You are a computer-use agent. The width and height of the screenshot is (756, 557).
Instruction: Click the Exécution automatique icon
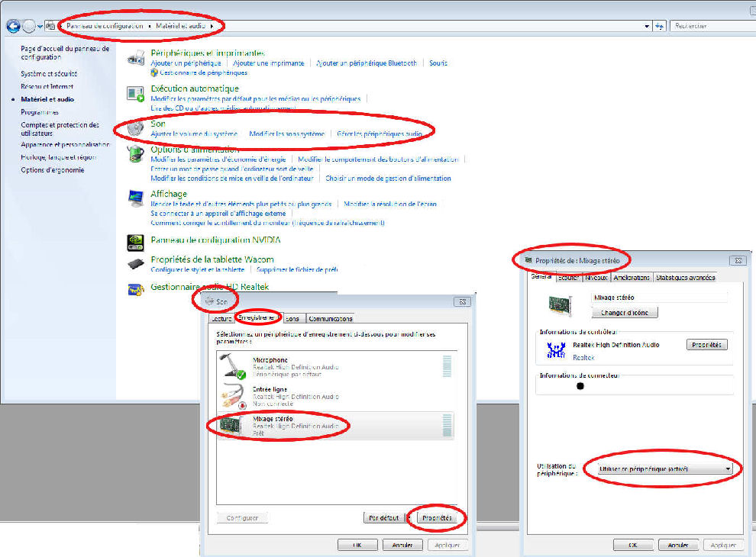point(135,94)
